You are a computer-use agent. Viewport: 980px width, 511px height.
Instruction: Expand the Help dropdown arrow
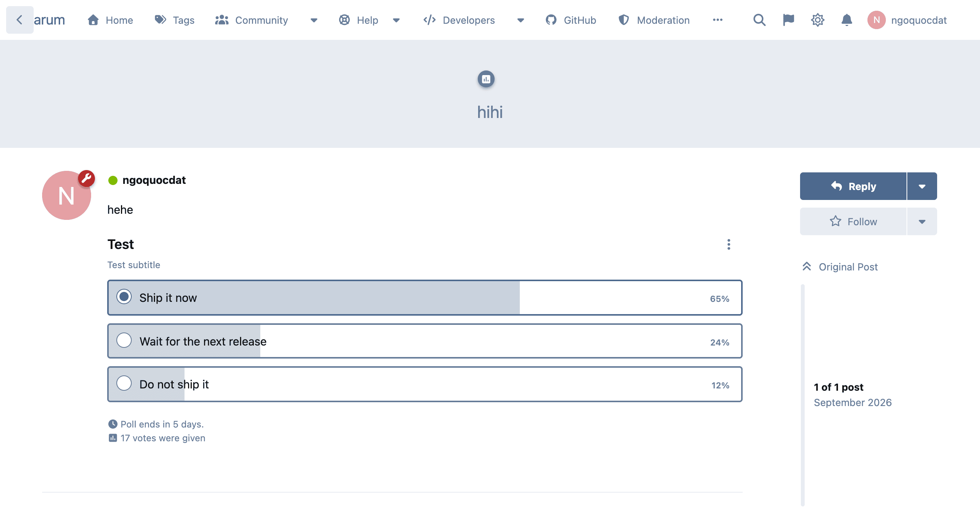[x=397, y=20]
